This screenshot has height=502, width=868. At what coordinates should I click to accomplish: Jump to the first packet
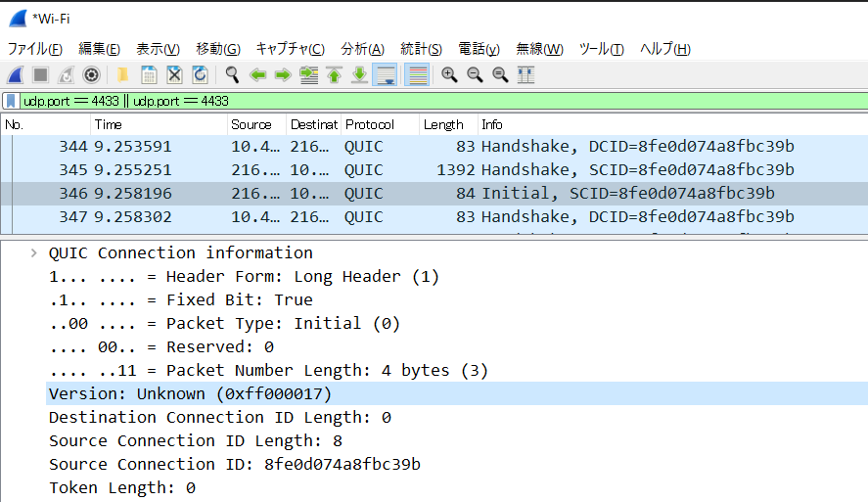click(x=335, y=74)
